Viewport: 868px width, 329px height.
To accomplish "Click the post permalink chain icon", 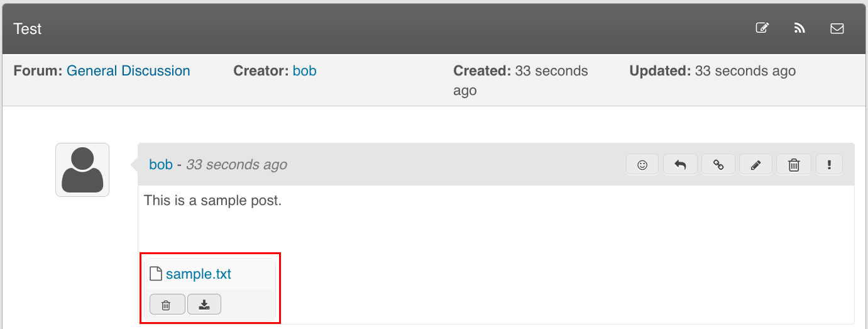I will (718, 165).
